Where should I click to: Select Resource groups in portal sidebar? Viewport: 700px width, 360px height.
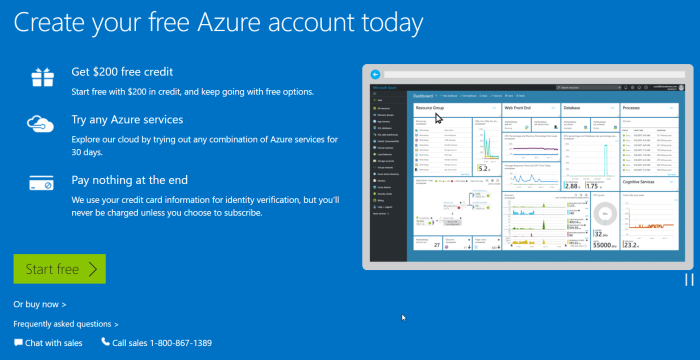pyautogui.click(x=383, y=115)
